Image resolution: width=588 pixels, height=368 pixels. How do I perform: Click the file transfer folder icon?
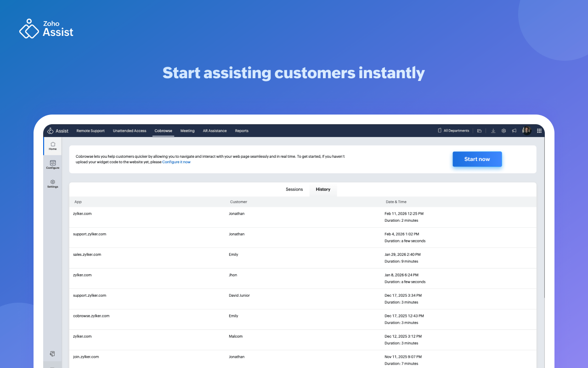479,131
